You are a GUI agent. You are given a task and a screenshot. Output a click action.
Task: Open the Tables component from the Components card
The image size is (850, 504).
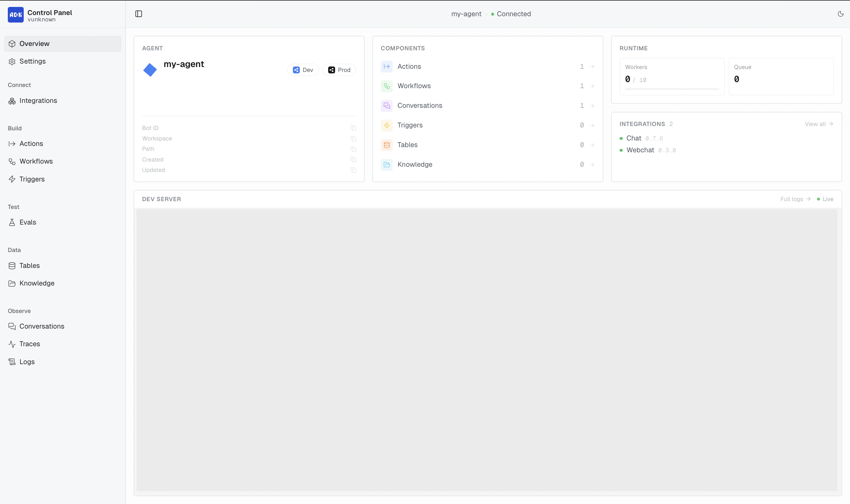(407, 145)
